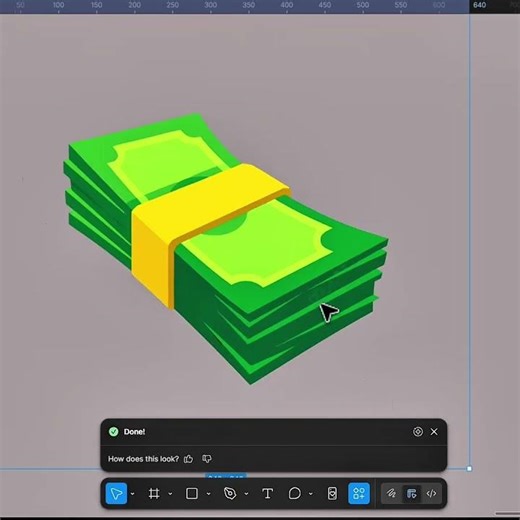Viewport: 520px width, 520px height.
Task: Switch to Design mode icon
Action: (x=411, y=493)
